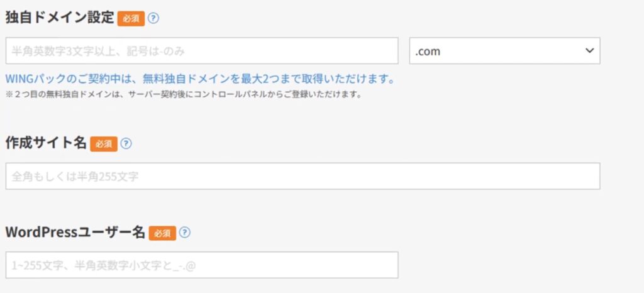Click the 独自ドメイン設定 section heading
The width and height of the screenshot is (644, 293).
pos(59,18)
